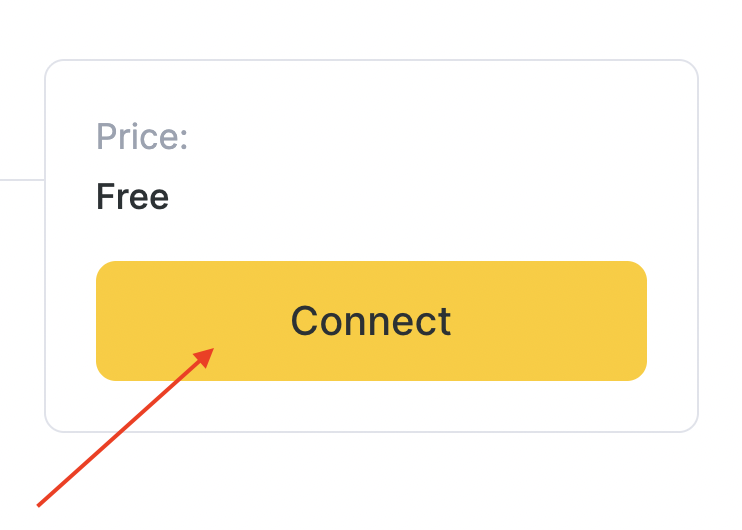
Task: Hit the Connect button under Free
Action: (371, 321)
